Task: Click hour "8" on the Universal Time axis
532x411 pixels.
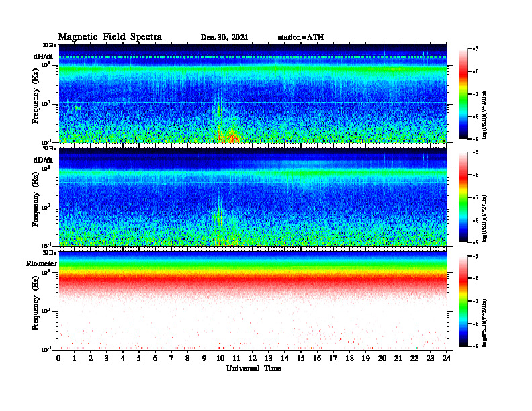Action: [187, 358]
